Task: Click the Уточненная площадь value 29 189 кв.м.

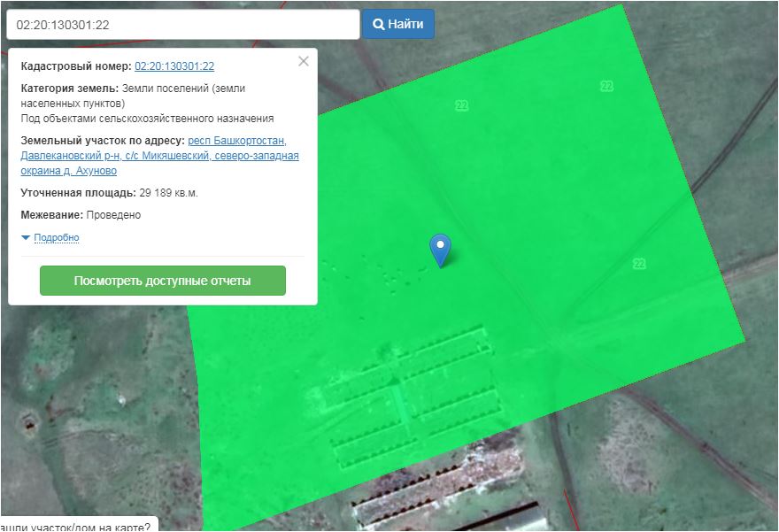Action: (168, 193)
